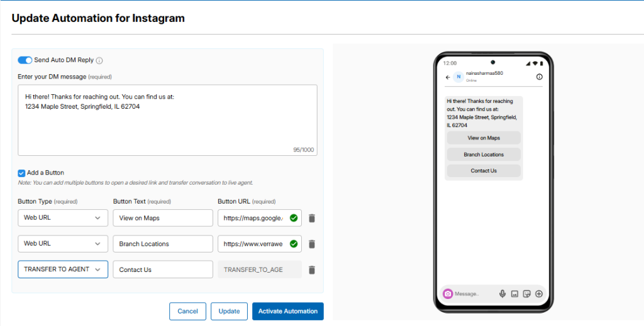The image size is (644, 326).
Task: Tap the image gallery icon in phone preview
Action: 514,293
